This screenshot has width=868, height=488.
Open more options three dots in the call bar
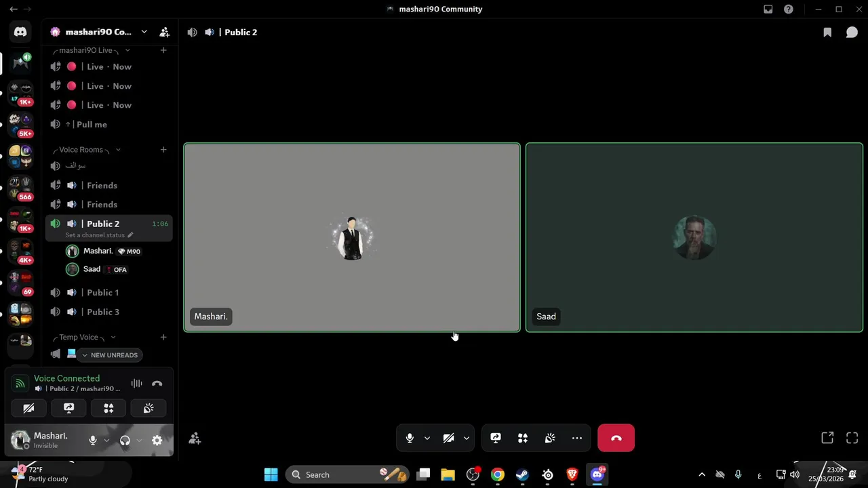click(577, 438)
